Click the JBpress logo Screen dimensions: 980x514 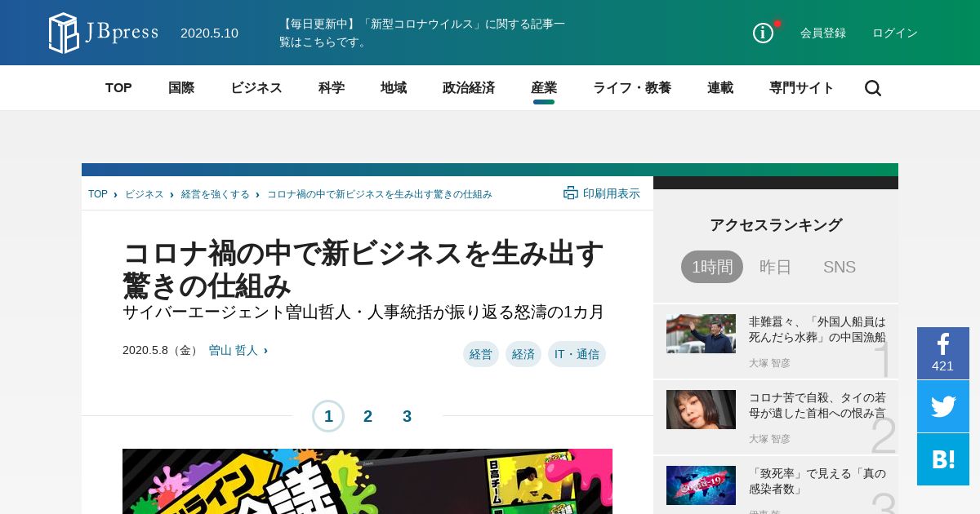pos(104,33)
